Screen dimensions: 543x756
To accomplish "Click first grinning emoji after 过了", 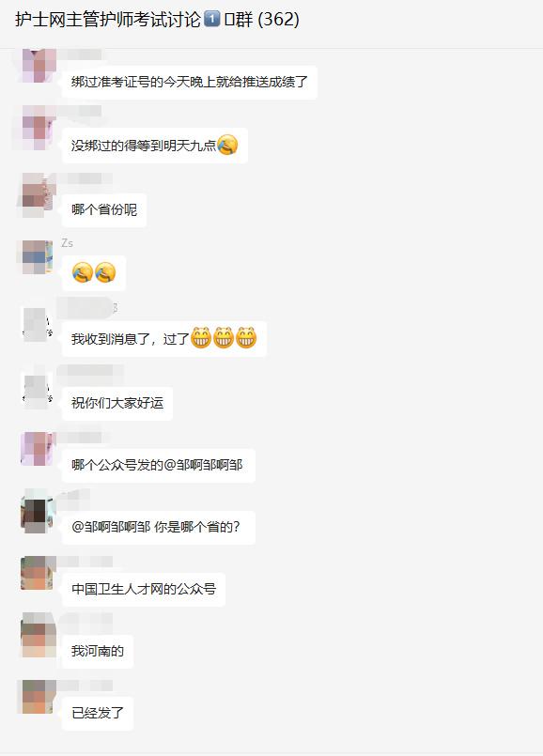I will click(201, 337).
